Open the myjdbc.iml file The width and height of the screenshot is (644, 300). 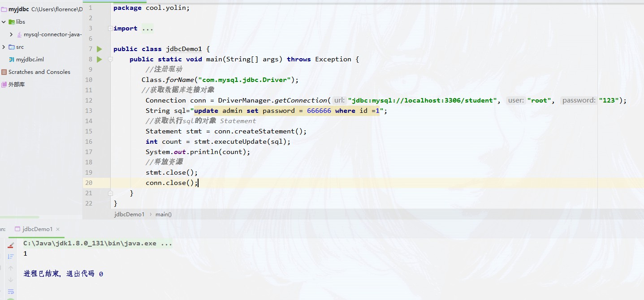pyautogui.click(x=30, y=59)
